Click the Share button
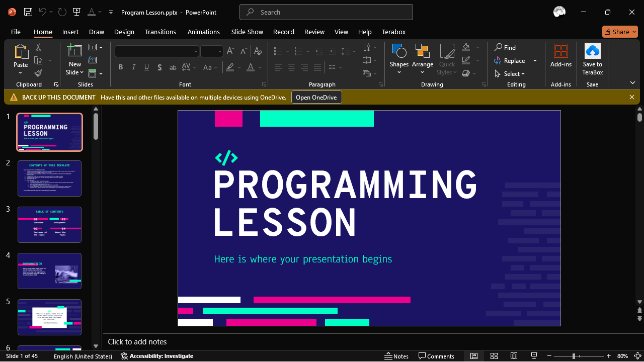This screenshot has height=362, width=644. coord(620,32)
